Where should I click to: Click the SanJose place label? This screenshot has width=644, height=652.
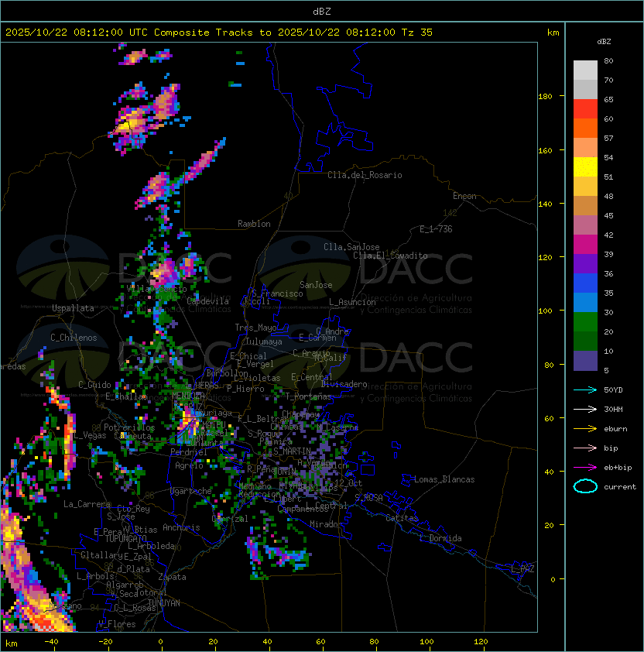[316, 285]
